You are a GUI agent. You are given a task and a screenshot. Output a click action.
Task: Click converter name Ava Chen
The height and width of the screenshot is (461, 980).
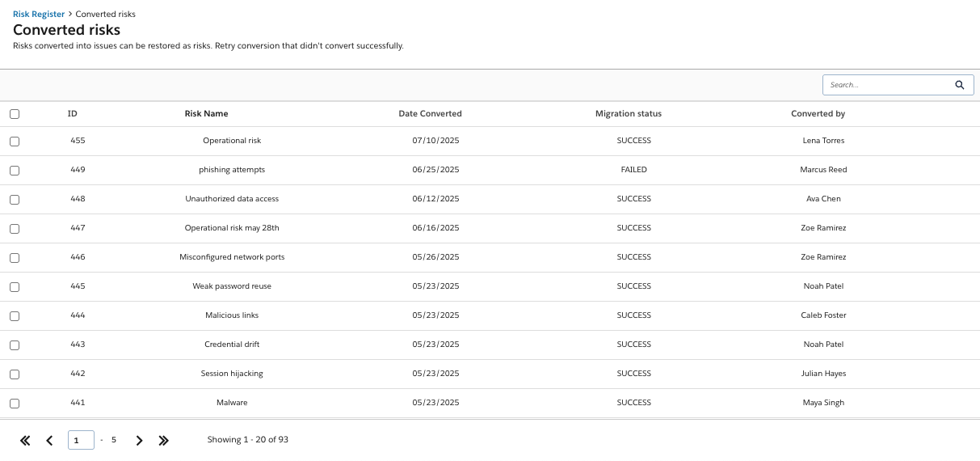coord(823,199)
